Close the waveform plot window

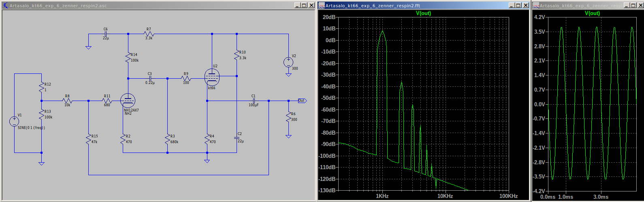pos(640,6)
